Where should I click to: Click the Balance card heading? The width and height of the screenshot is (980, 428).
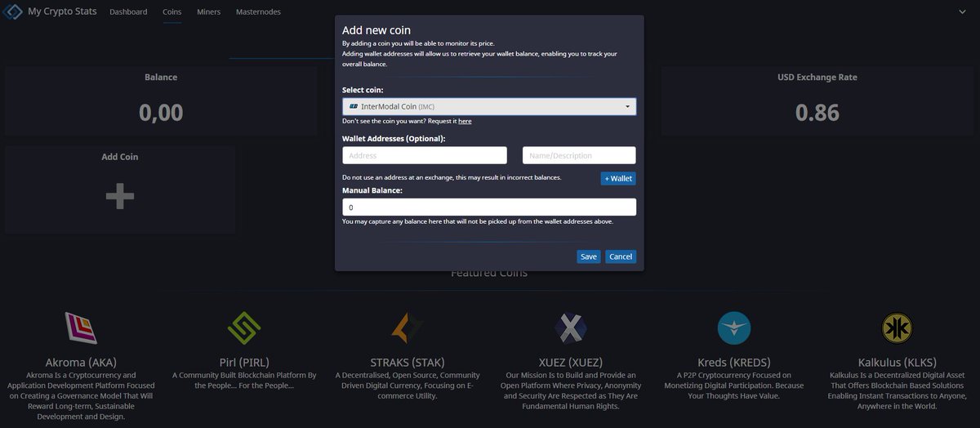pos(161,77)
